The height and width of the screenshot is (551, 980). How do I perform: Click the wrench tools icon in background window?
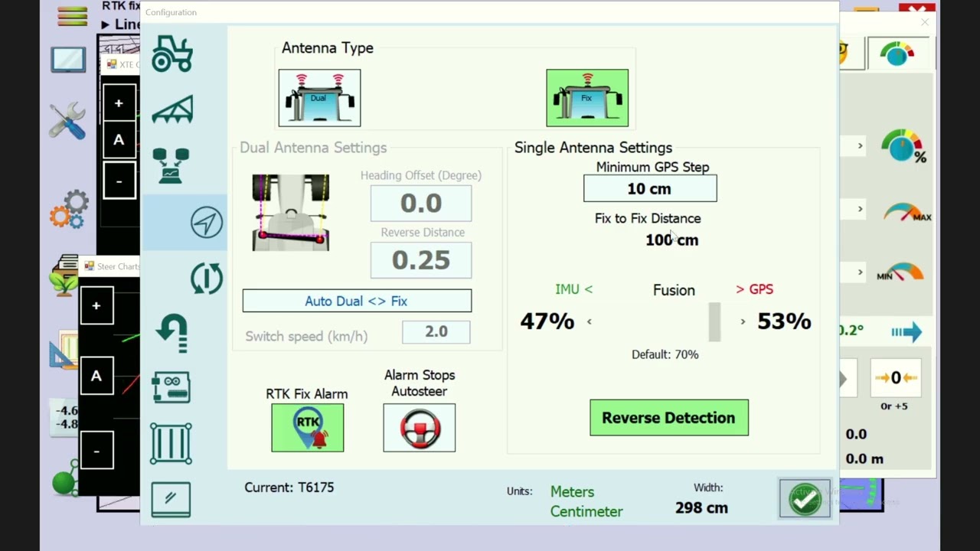(x=67, y=121)
